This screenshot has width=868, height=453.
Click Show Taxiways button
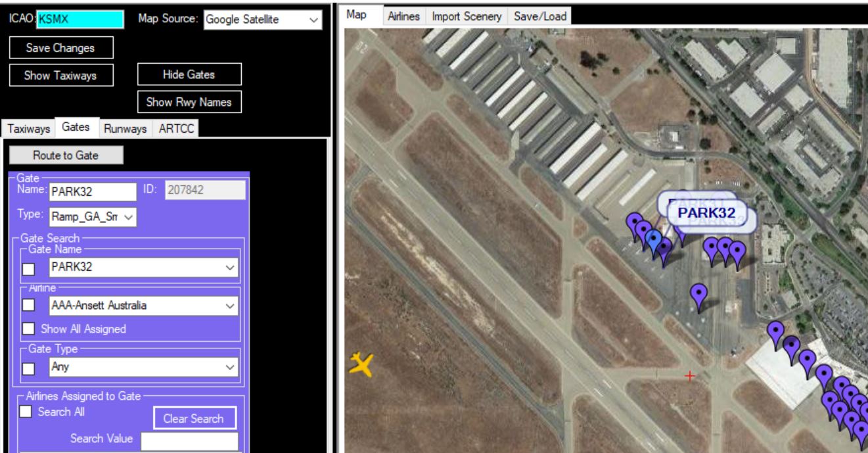60,75
